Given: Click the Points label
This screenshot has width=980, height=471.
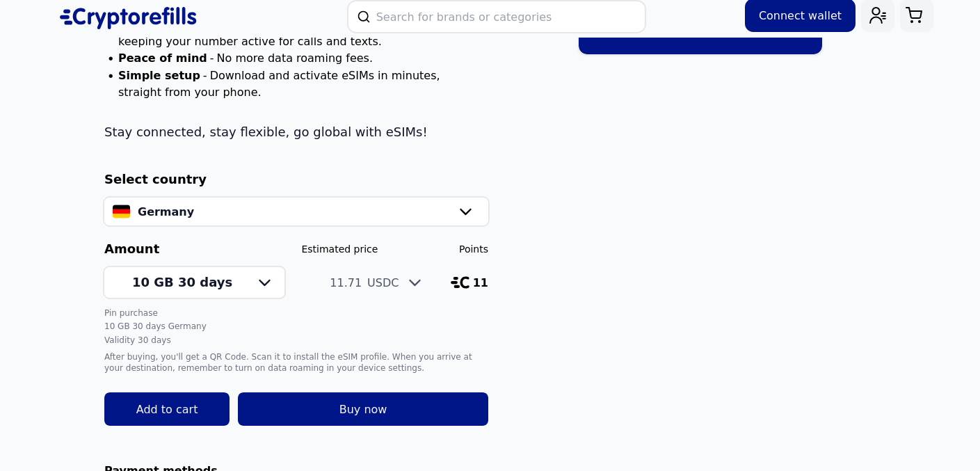Looking at the screenshot, I should coord(474,249).
